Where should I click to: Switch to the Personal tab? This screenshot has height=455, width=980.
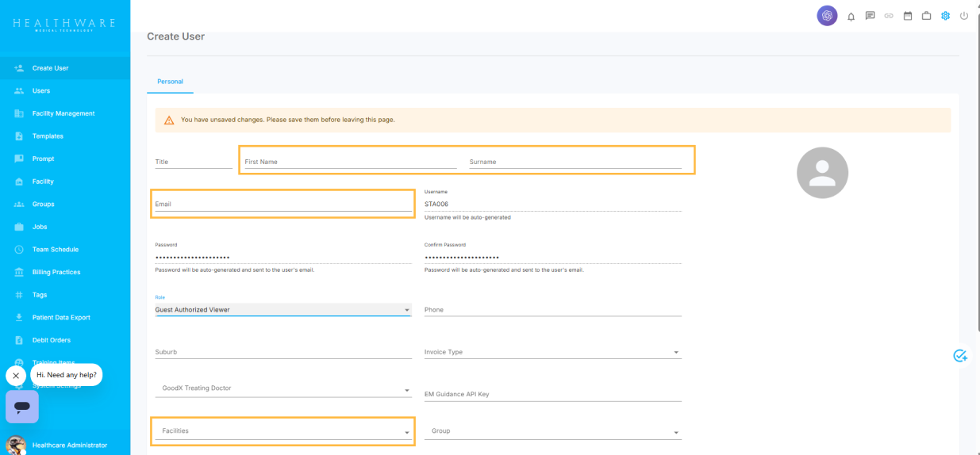click(170, 82)
